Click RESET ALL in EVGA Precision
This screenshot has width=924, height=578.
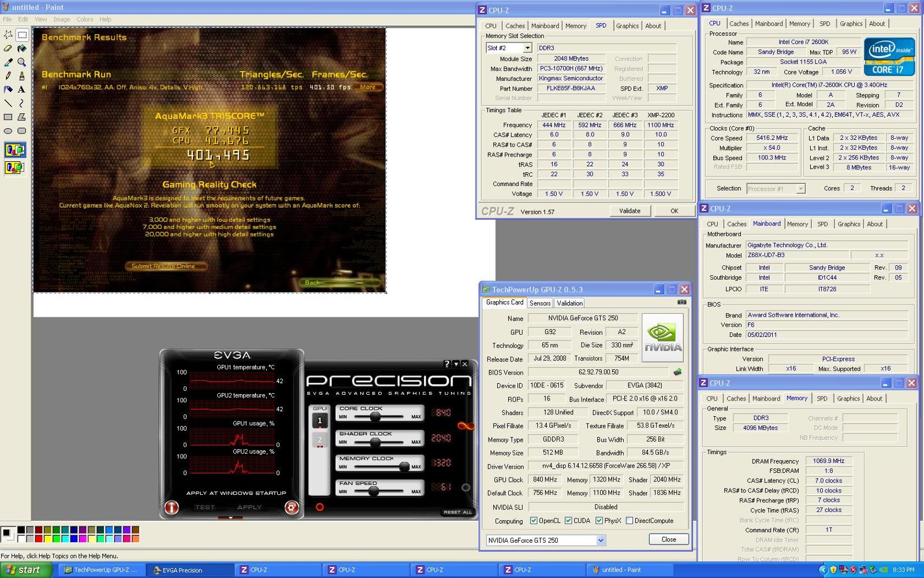coord(458,512)
